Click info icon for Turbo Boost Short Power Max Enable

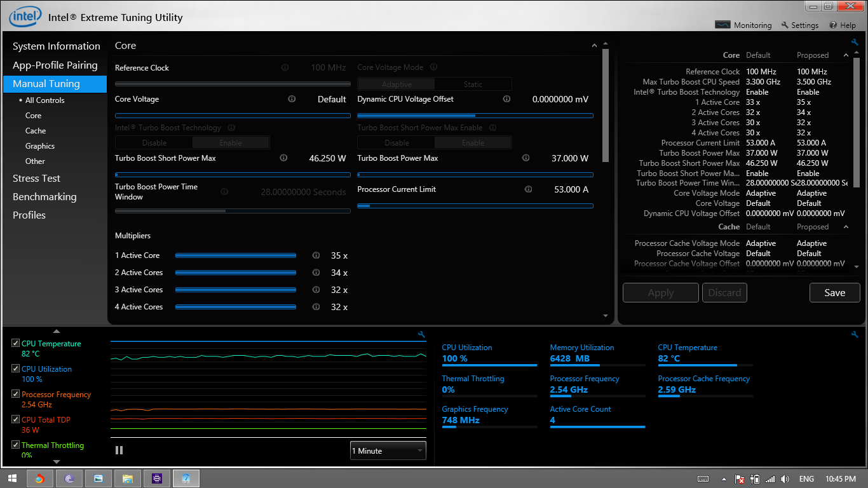(493, 128)
